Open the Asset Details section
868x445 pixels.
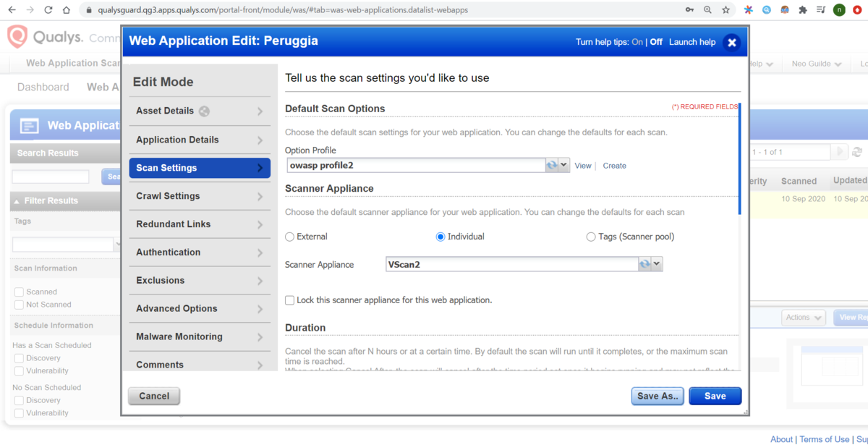tap(200, 111)
